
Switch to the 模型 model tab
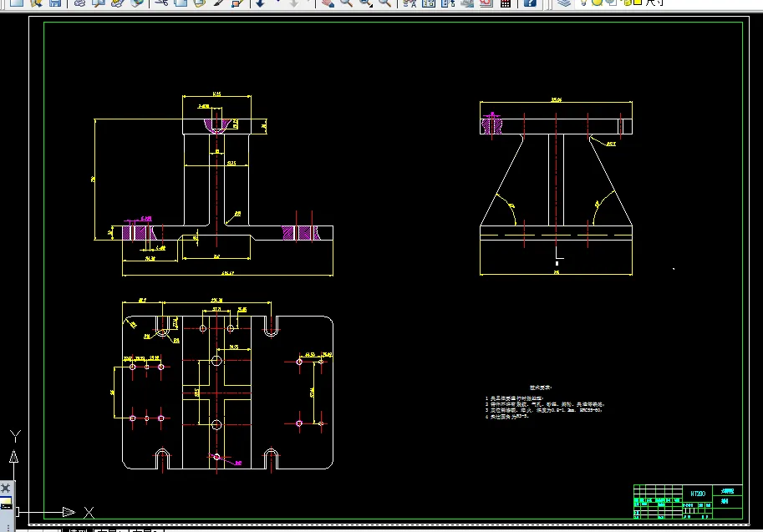pyautogui.click(x=78, y=529)
